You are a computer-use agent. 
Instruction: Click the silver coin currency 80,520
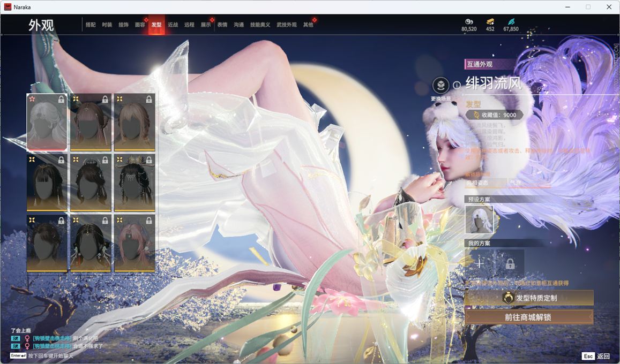point(469,25)
